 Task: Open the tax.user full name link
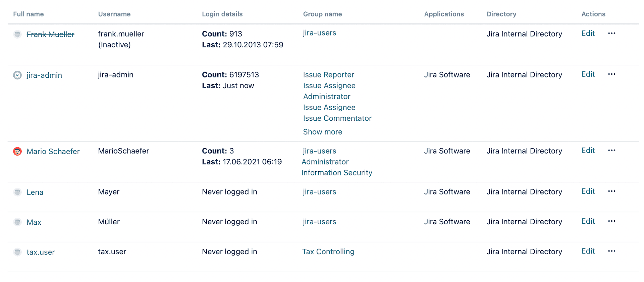[x=41, y=252]
